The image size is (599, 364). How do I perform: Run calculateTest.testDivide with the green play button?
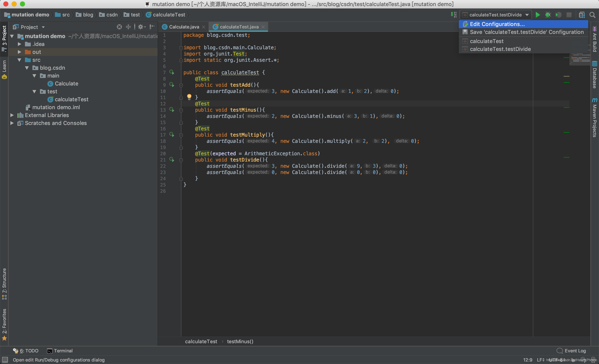[x=537, y=15]
